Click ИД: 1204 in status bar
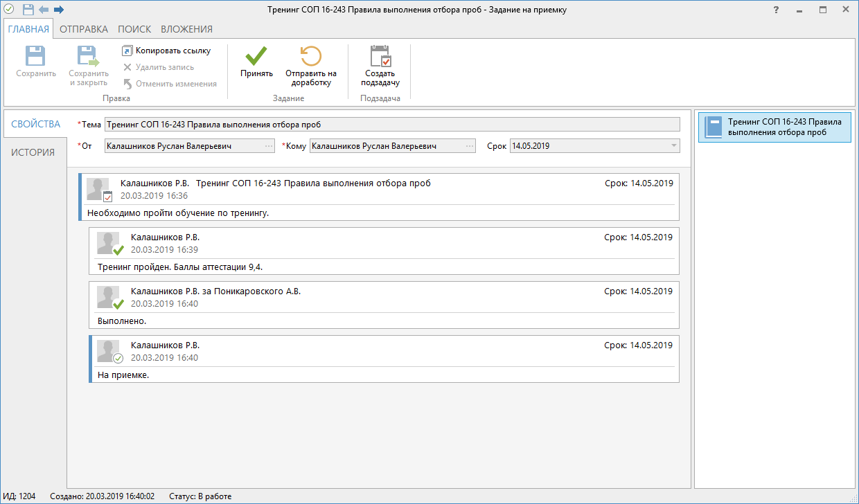Viewport: 859px width, 504px height. (19, 496)
